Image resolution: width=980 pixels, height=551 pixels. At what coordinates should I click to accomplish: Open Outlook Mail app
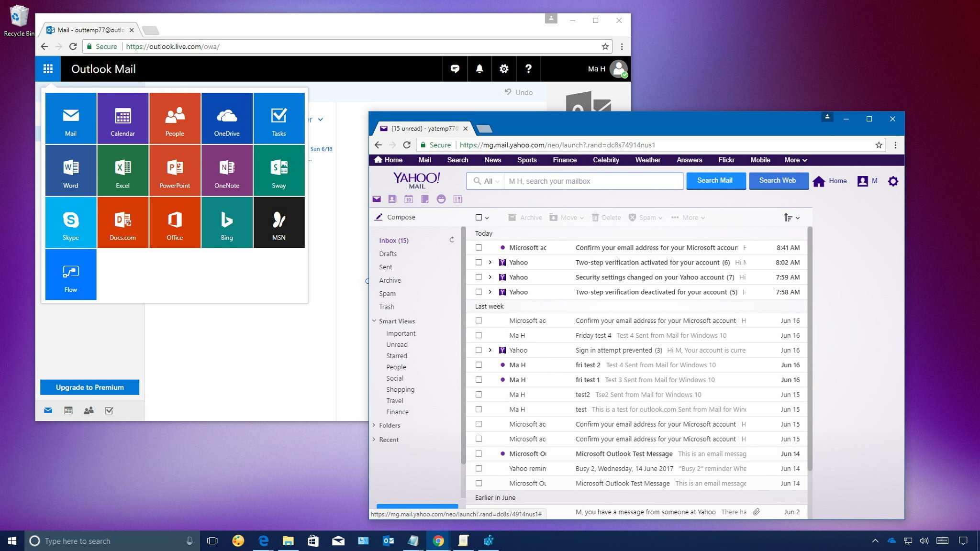pyautogui.click(x=71, y=119)
